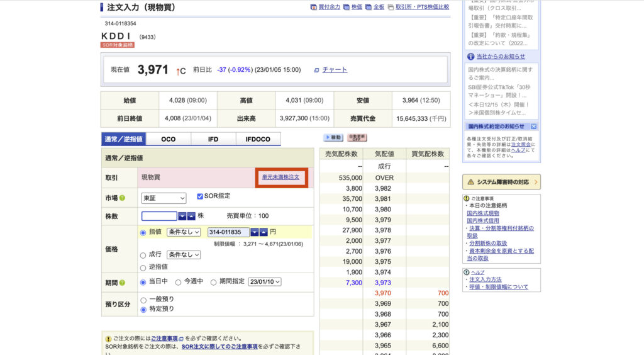Choose the 特定預り custody option
644x355 pixels.
click(143, 310)
